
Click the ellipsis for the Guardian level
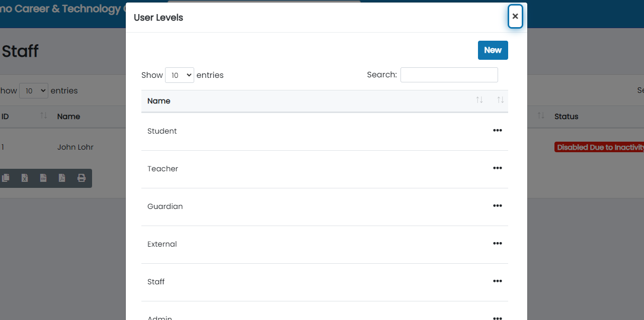498,206
